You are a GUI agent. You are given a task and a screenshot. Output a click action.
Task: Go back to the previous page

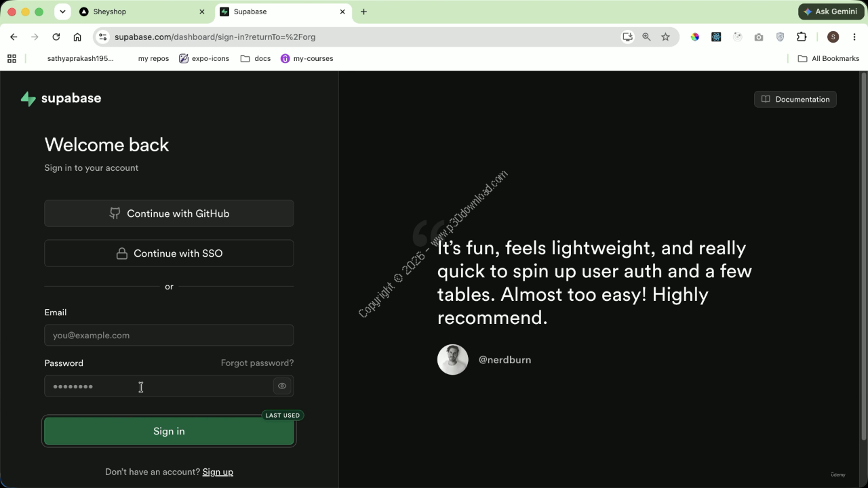click(14, 37)
